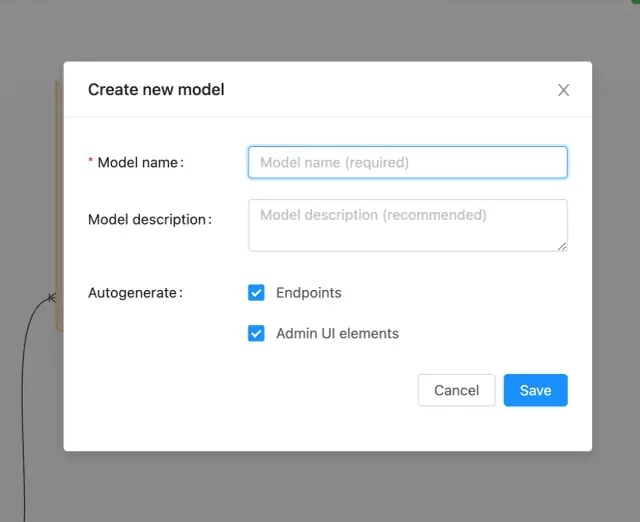Click the Model description label
This screenshot has width=640, height=522.
click(x=147, y=219)
